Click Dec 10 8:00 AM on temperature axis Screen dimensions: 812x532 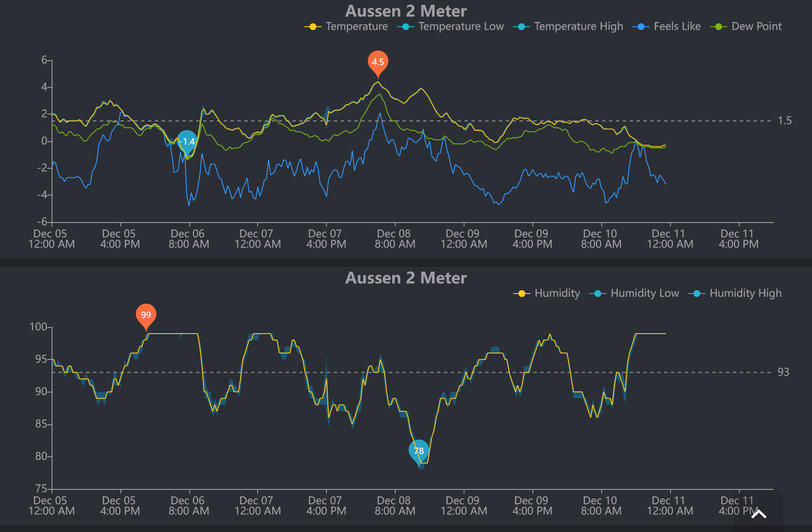tap(601, 239)
